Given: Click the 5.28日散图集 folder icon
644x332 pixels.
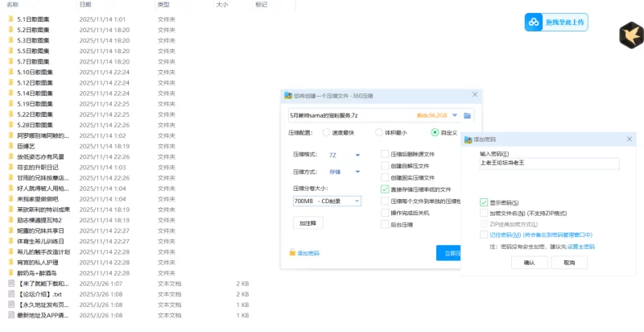Looking at the screenshot, I should pos(10,125).
